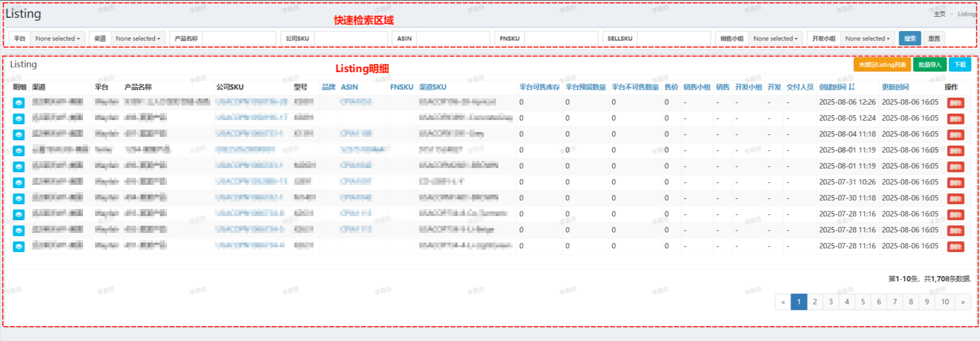Delete the listing created 2025-08-05 12:24
Image resolution: width=980 pixels, height=341 pixels.
pos(956,119)
